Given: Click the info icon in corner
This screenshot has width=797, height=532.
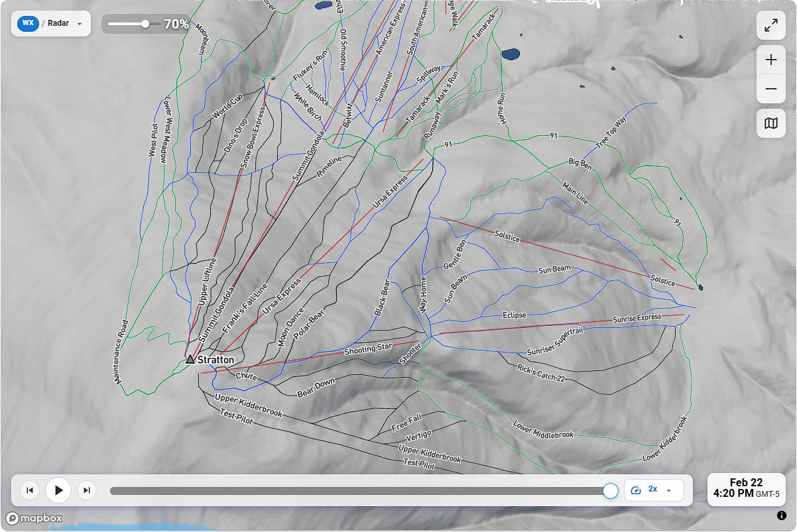Looking at the screenshot, I should [x=781, y=515].
